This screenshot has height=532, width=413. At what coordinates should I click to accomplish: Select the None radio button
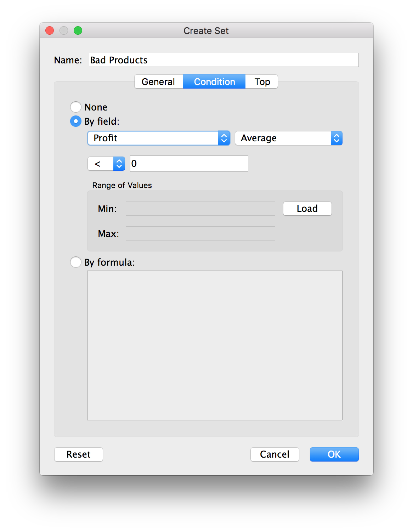(x=76, y=107)
